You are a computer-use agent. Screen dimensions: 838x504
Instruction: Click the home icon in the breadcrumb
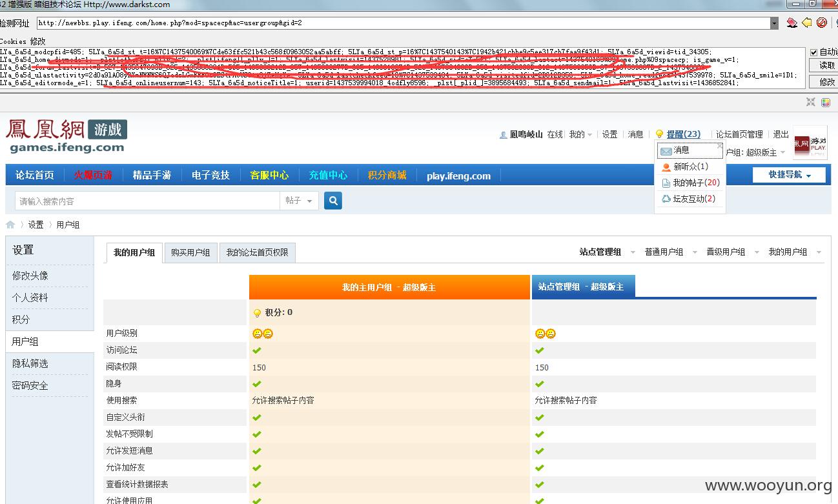[10, 225]
